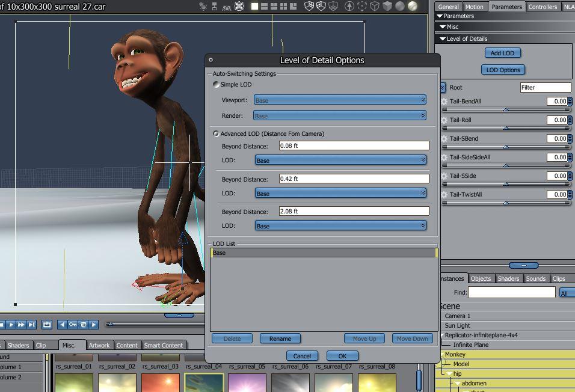Screen dimensions: 575x392
Task: Switch to plain gray sphere shading mode
Action: pos(400,6)
